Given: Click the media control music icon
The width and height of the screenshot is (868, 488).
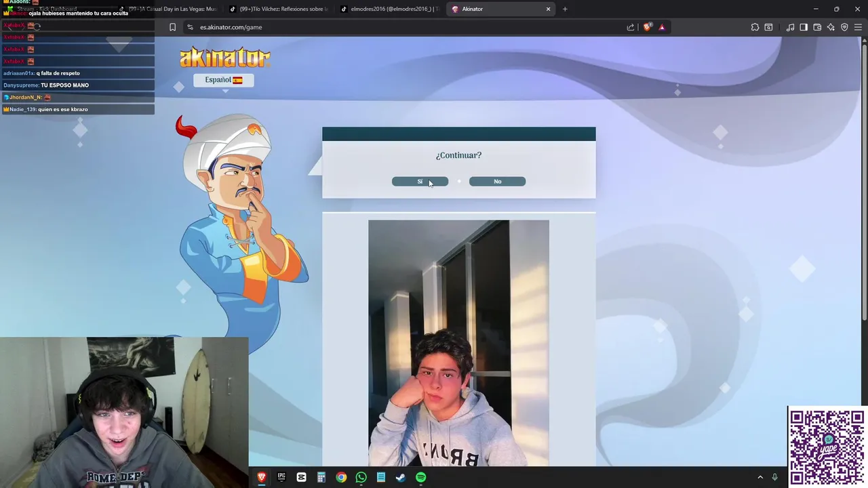Looking at the screenshot, I should pos(790,27).
